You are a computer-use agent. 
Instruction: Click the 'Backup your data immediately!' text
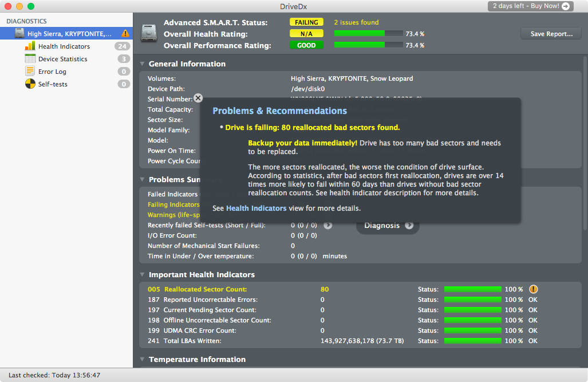303,143
